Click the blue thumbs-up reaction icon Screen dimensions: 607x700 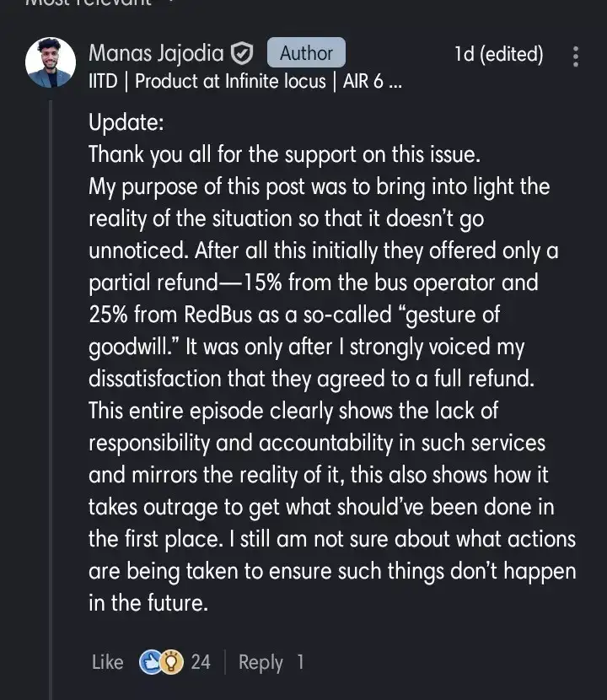151,662
